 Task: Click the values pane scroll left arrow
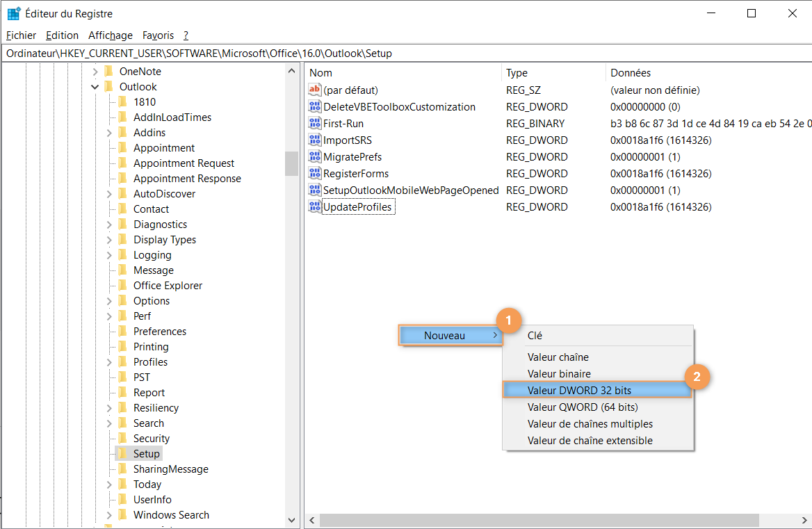tap(312, 520)
